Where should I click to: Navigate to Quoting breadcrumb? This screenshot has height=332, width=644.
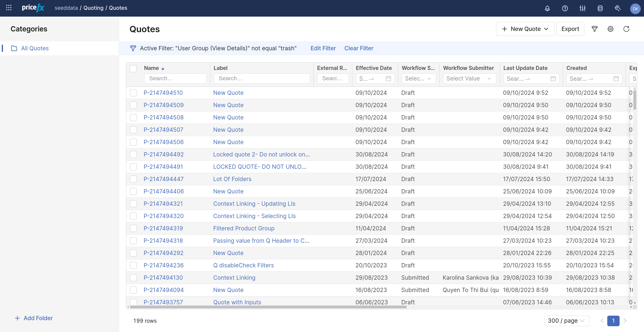click(x=93, y=8)
